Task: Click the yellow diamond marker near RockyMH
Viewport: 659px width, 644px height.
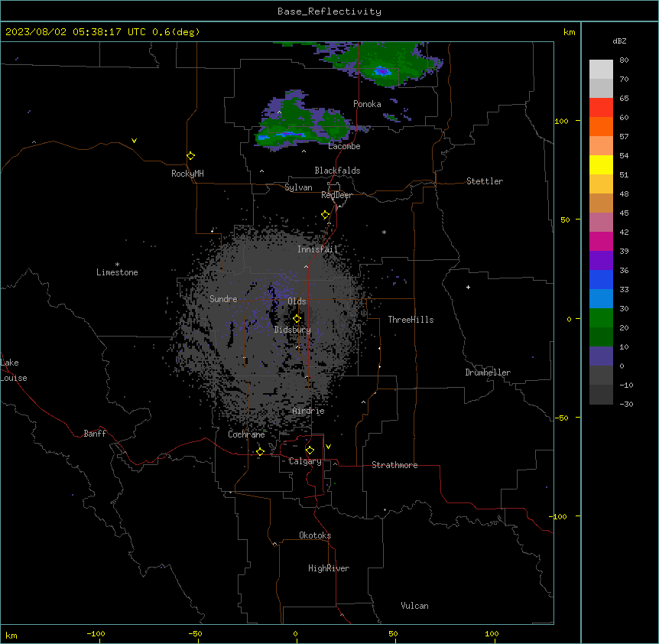Action: coord(190,156)
